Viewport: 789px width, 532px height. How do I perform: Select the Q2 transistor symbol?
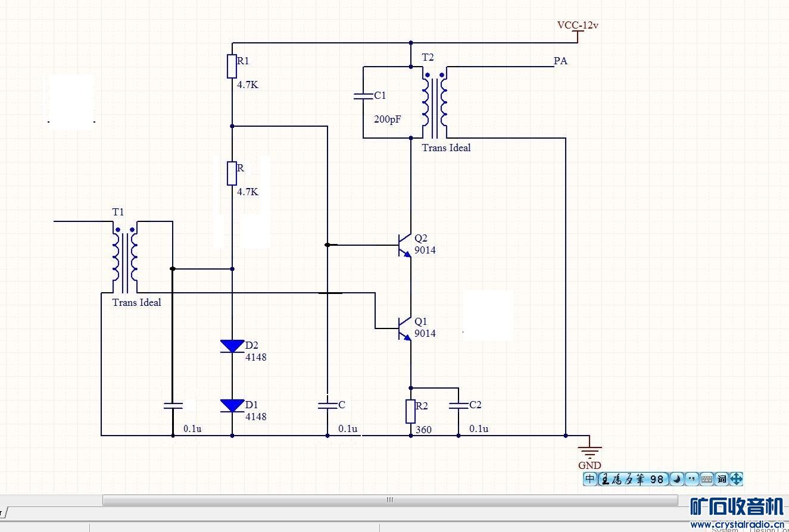click(x=404, y=245)
